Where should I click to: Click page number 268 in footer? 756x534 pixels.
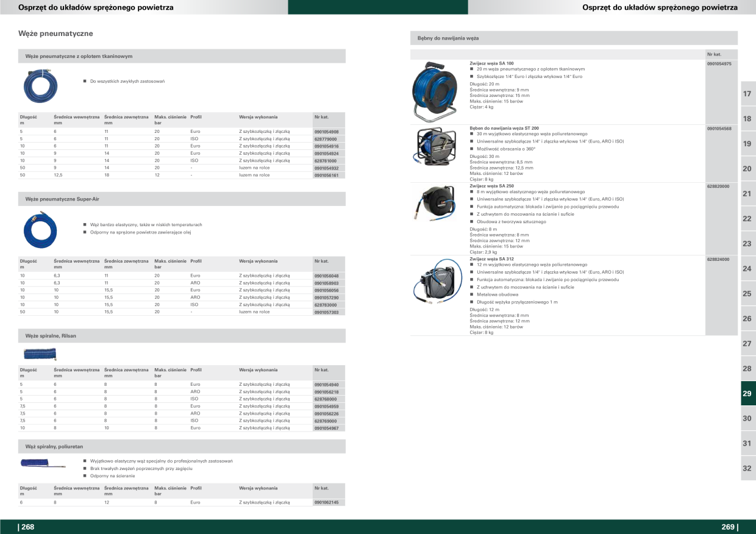26,527
